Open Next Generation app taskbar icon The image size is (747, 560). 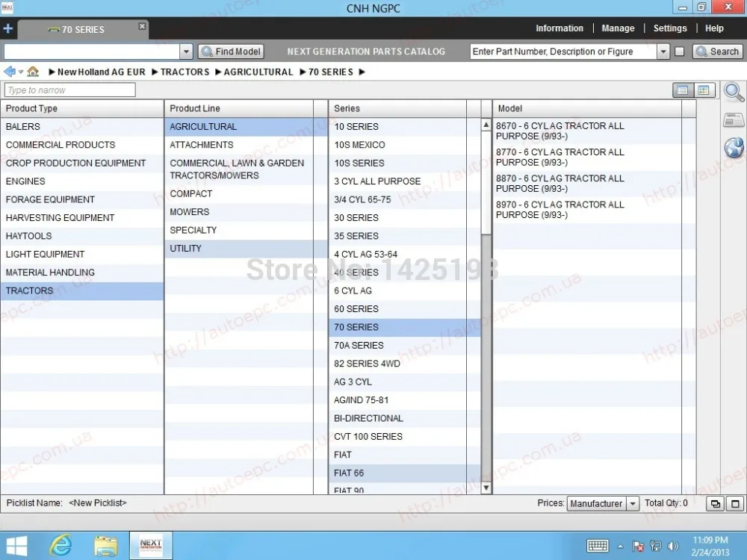point(151,546)
